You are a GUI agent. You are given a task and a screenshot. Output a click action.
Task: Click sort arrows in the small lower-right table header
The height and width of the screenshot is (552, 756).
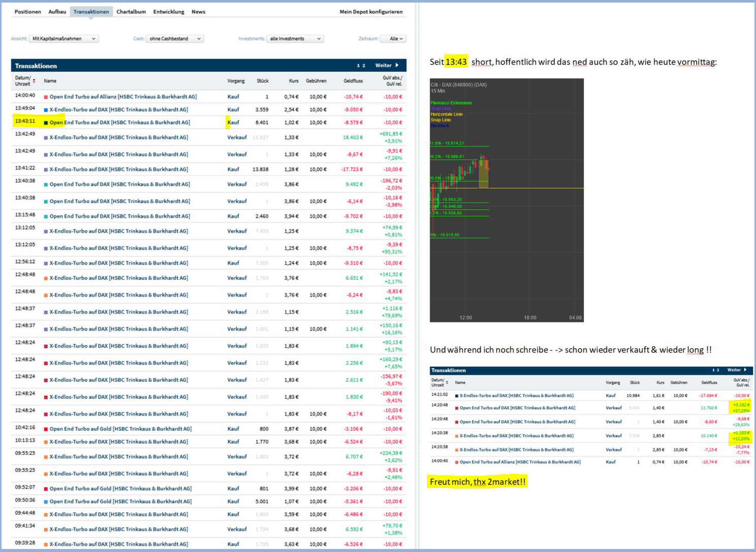447,383
